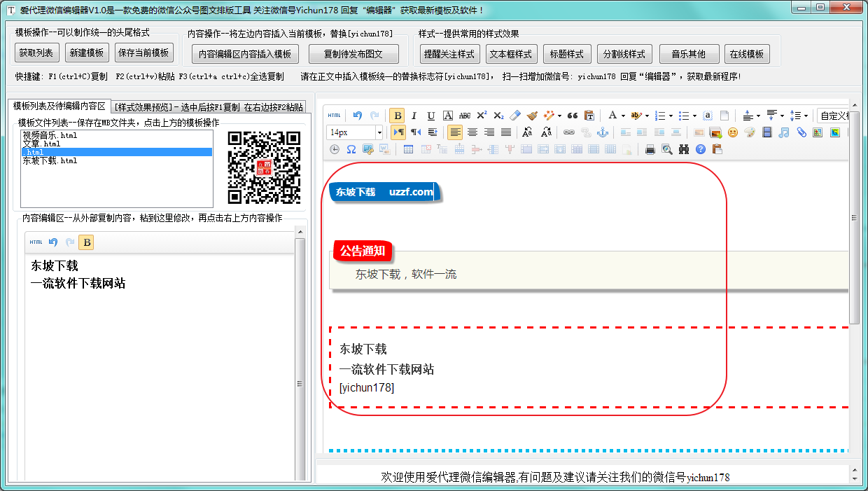Open the auto-typeset dropdown arrow
Viewport: 868px width, 491px height.
[x=559, y=116]
